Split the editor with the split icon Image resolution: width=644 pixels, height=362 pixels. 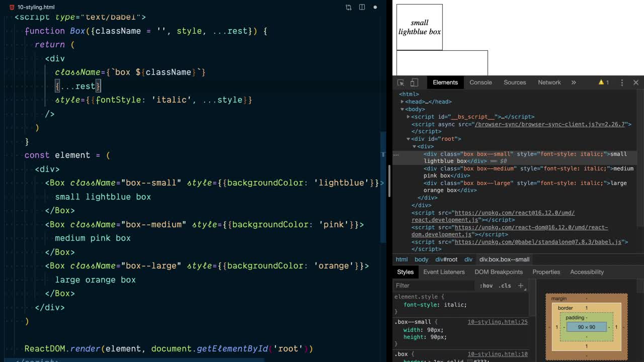(x=362, y=7)
